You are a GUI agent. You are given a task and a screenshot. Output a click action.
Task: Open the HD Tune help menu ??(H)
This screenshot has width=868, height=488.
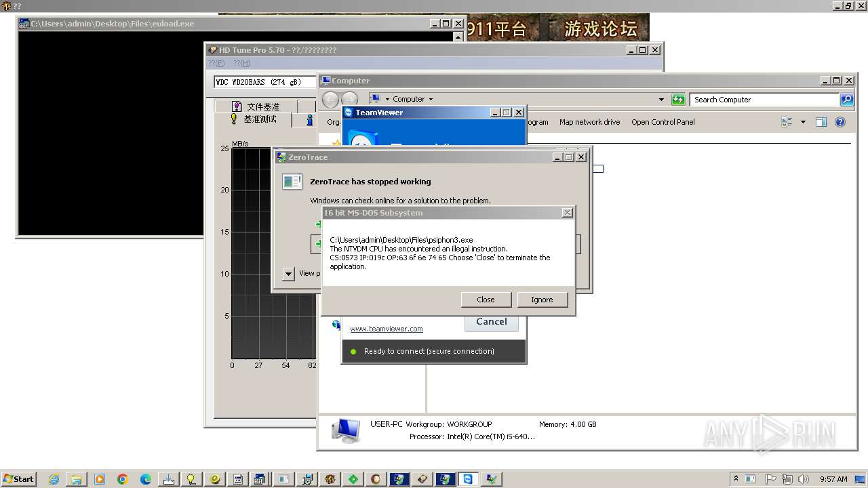(241, 63)
